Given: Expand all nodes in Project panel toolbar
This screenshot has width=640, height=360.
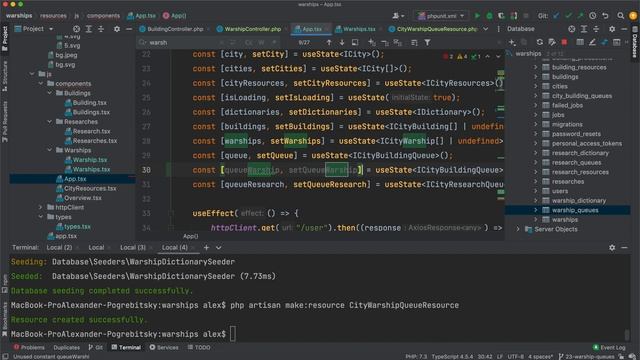Looking at the screenshot, I should pos(89,29).
